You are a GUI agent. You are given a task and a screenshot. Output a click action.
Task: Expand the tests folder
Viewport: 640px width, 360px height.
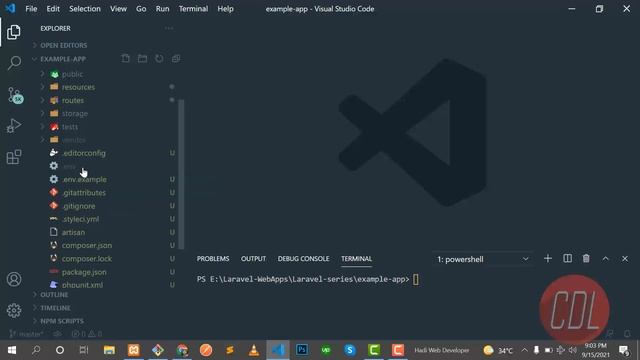(70, 127)
